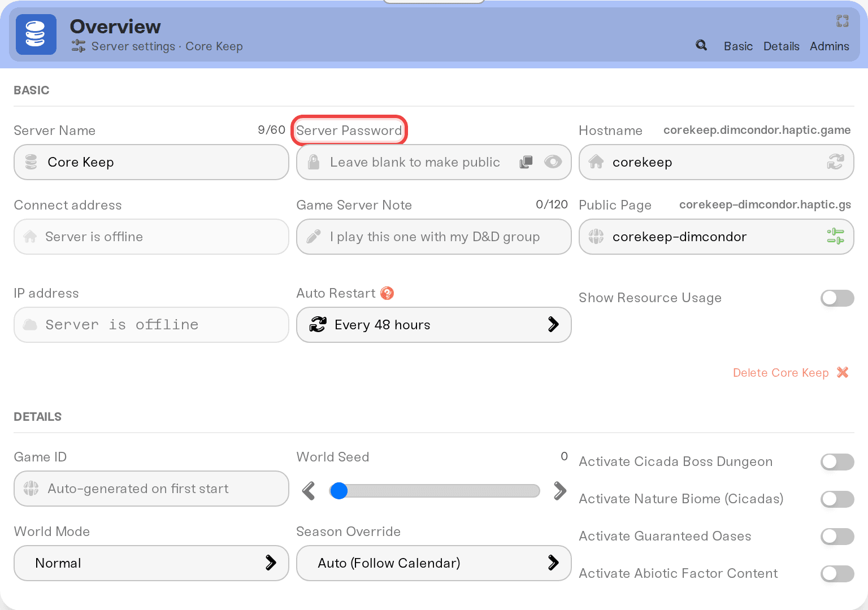The width and height of the screenshot is (868, 610).
Task: Open the Season Override dropdown
Action: (434, 563)
